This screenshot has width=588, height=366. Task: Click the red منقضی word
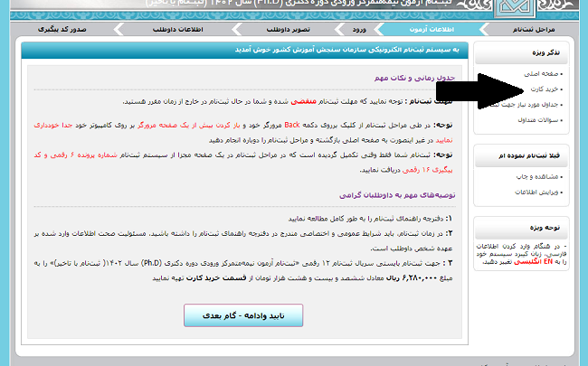pos(303,101)
